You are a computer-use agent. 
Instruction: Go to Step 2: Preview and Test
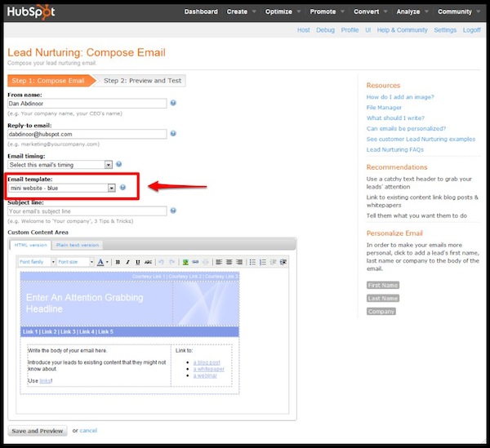(142, 81)
